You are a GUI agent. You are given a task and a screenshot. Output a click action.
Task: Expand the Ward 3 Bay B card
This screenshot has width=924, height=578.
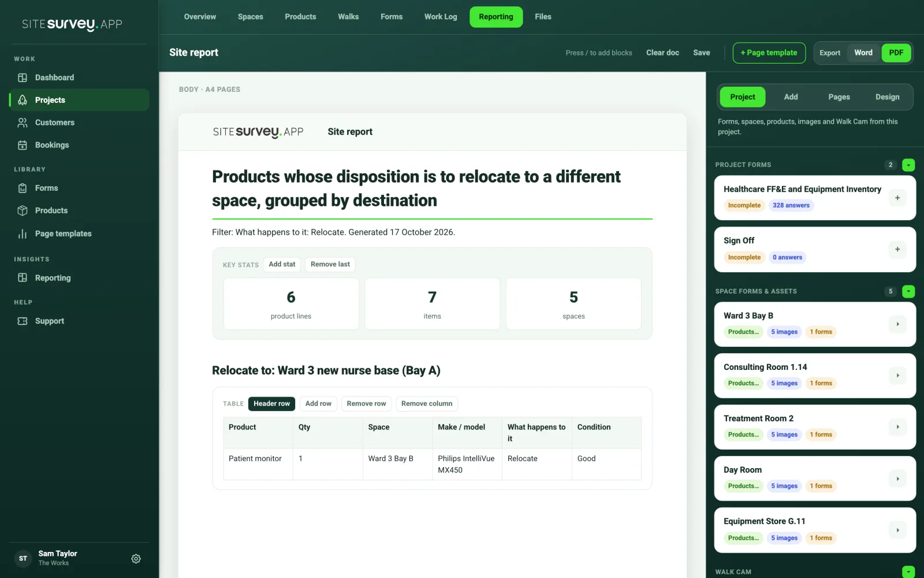click(897, 324)
